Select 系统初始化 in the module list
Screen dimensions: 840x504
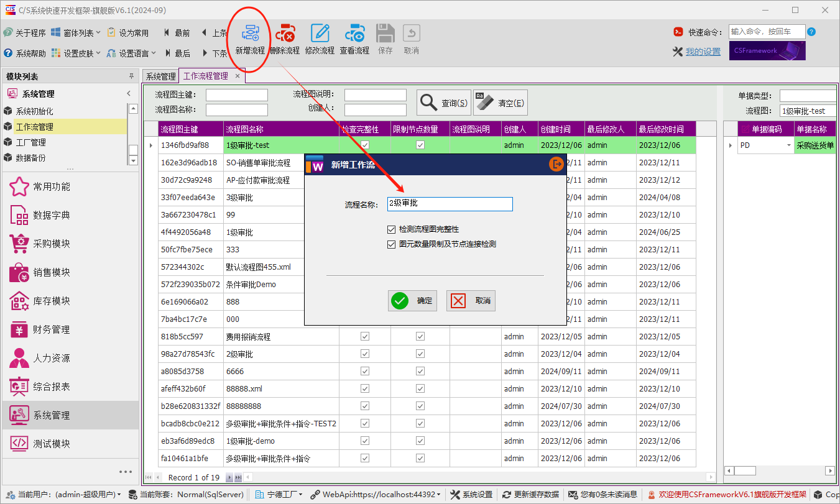[x=65, y=111]
